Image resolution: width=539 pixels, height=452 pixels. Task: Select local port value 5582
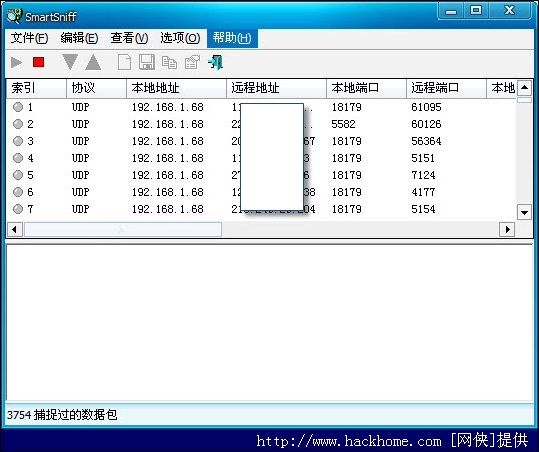343,124
